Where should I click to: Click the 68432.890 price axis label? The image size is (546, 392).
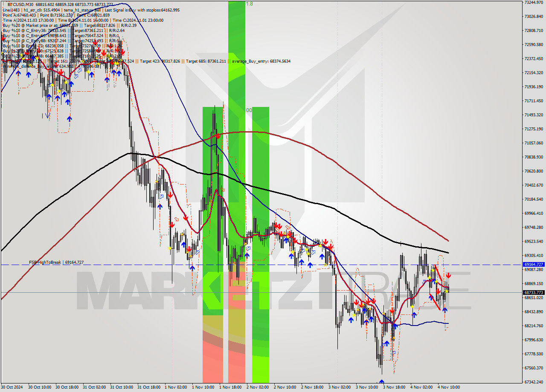click(534, 311)
